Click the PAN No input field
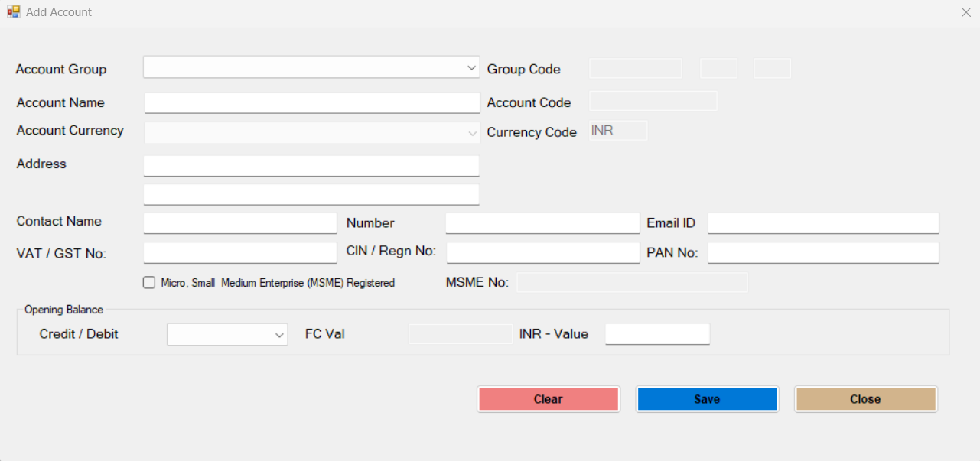 pos(822,252)
